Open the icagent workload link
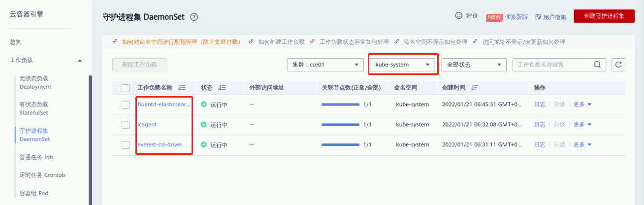 pos(147,125)
